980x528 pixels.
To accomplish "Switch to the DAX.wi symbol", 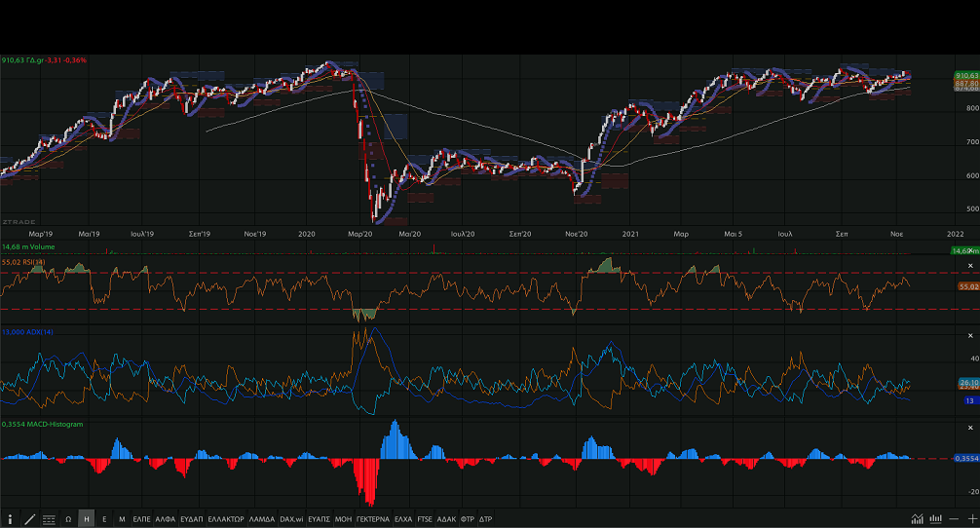I will point(291,519).
